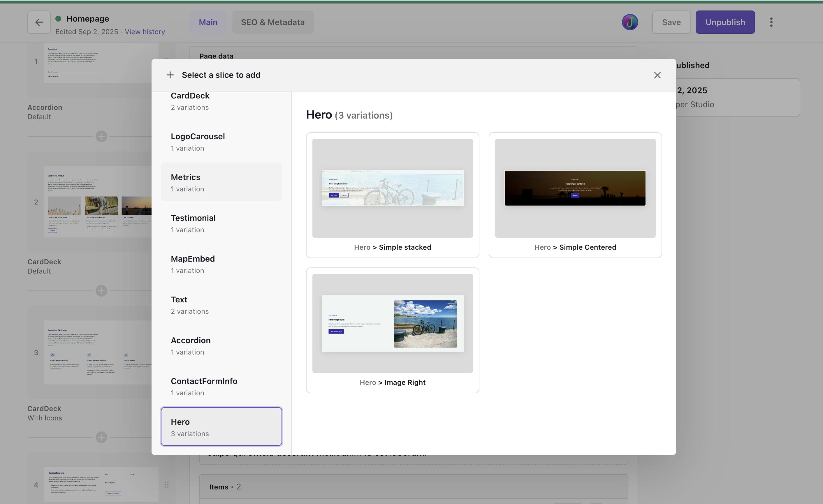Grab drag handle on slice 4
This screenshot has height=504, width=823.
pos(166,485)
